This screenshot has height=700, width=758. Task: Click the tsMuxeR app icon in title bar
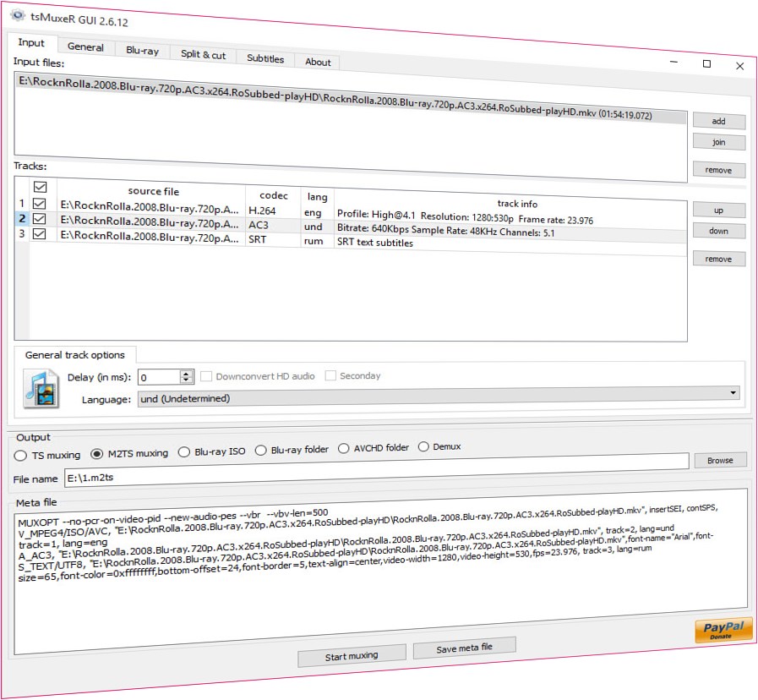tap(18, 15)
